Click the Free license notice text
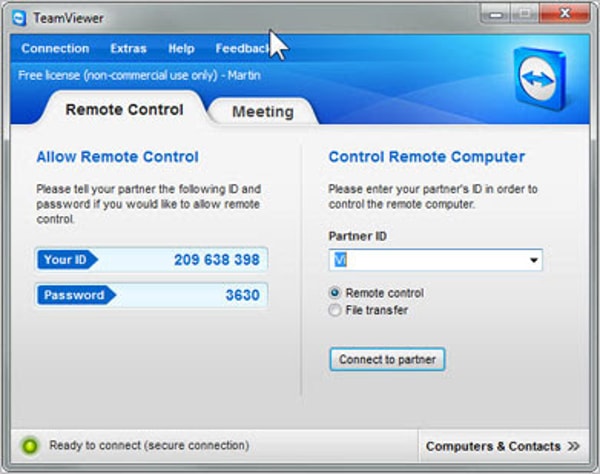Screen dimensions: 600x474 139,75
